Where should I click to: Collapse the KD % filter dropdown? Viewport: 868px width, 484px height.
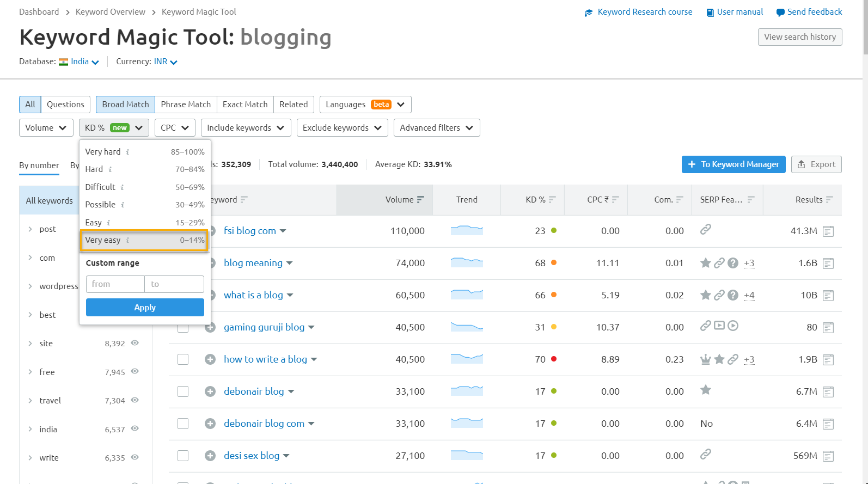pos(114,128)
